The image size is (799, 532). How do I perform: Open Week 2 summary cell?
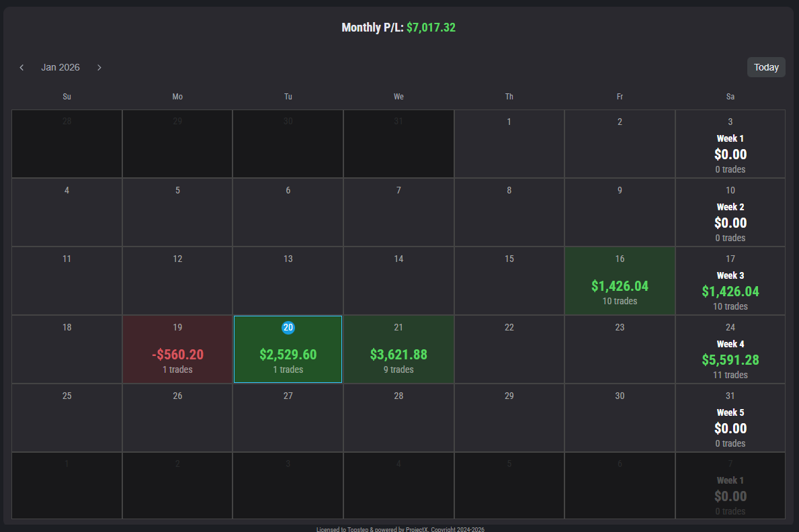coord(730,222)
